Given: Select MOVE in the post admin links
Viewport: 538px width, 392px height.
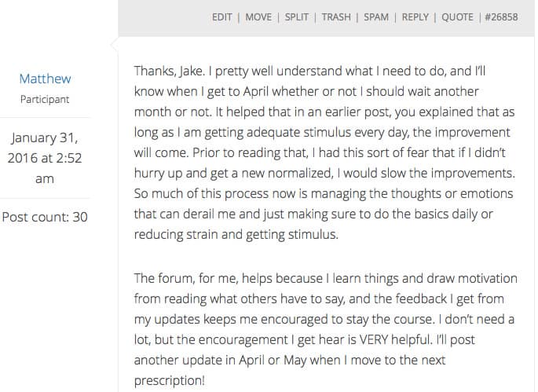Looking at the screenshot, I should tap(258, 17).
